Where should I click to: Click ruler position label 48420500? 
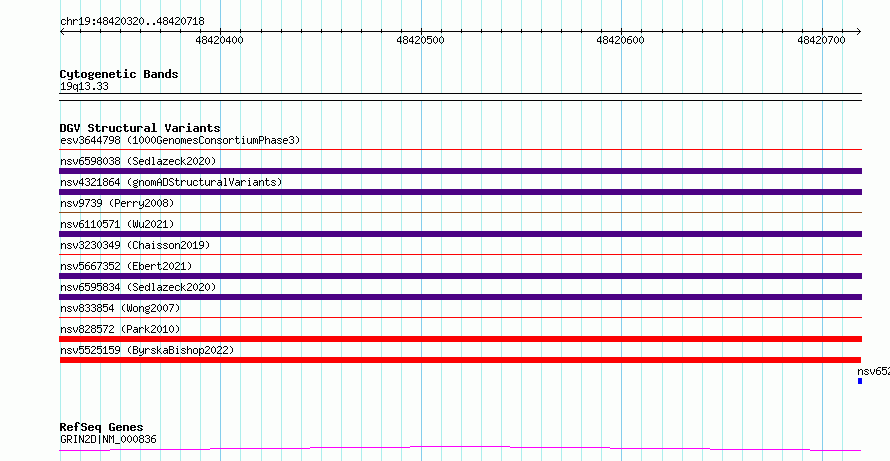421,40
